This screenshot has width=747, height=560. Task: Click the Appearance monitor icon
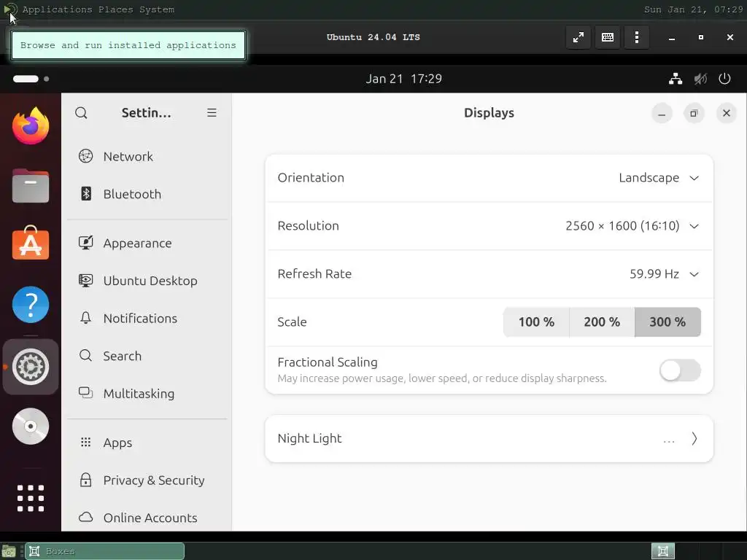pos(86,243)
